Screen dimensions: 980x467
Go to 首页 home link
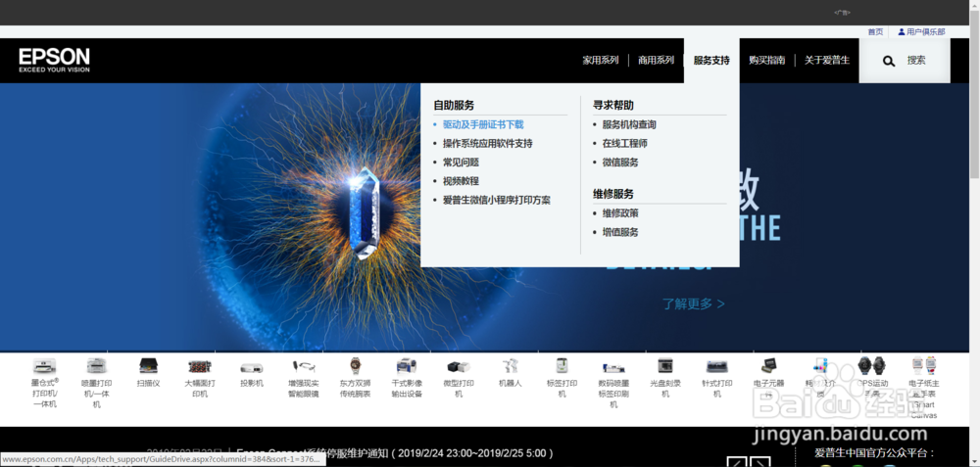[875, 32]
